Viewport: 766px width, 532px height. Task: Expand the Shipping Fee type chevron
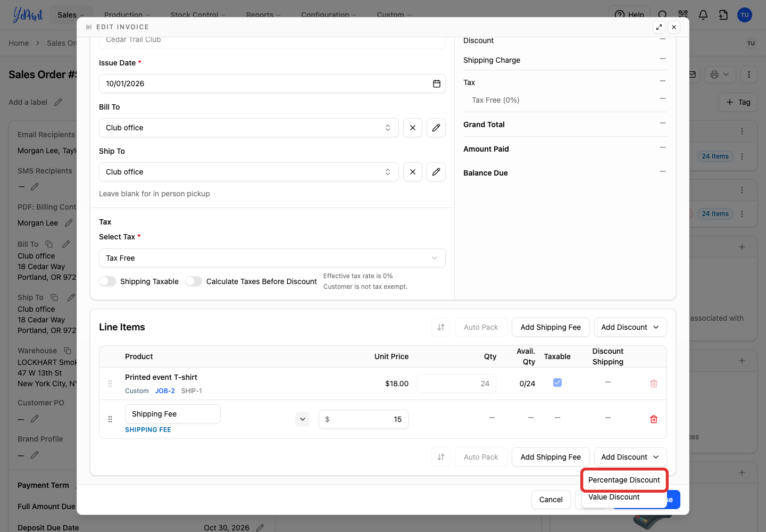coord(303,419)
